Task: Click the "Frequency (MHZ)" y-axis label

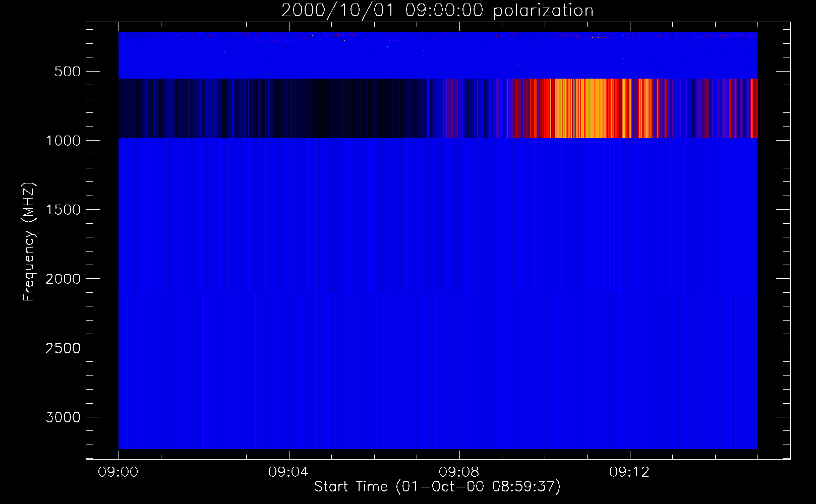Action: tap(29, 242)
